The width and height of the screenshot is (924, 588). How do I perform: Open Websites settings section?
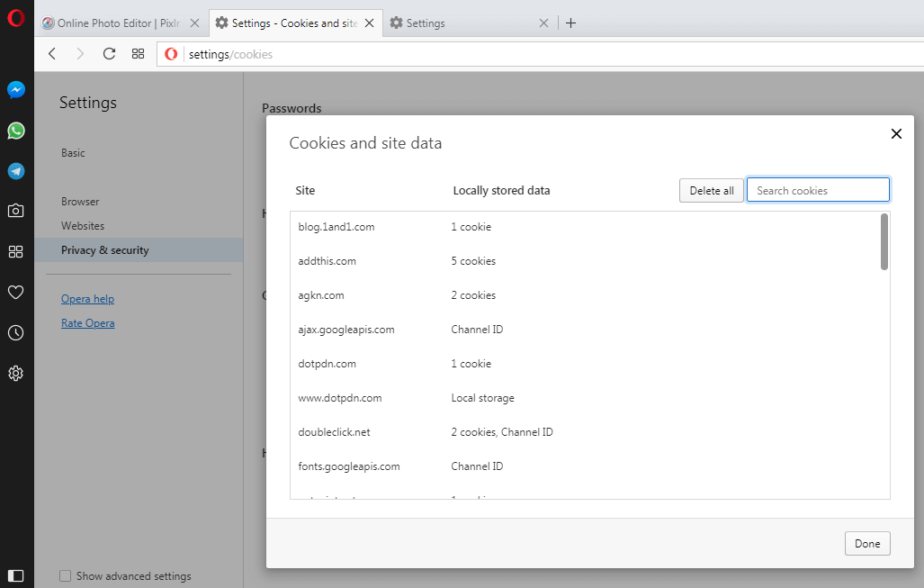83,226
